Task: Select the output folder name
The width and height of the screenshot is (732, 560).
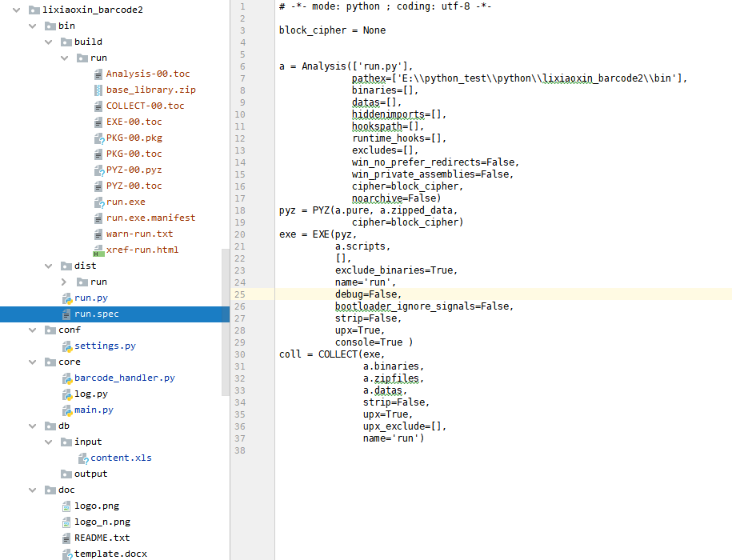Action: pyautogui.click(x=90, y=474)
